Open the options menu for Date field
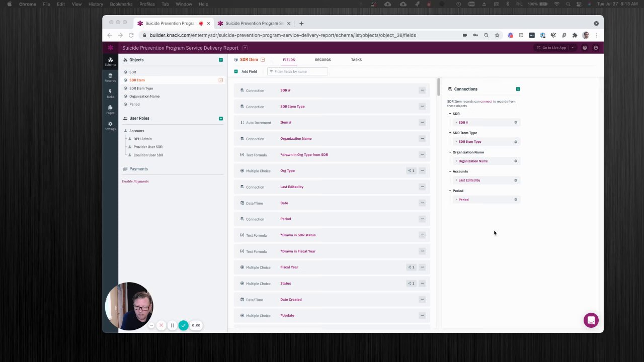This screenshot has height=362, width=644. tap(422, 203)
